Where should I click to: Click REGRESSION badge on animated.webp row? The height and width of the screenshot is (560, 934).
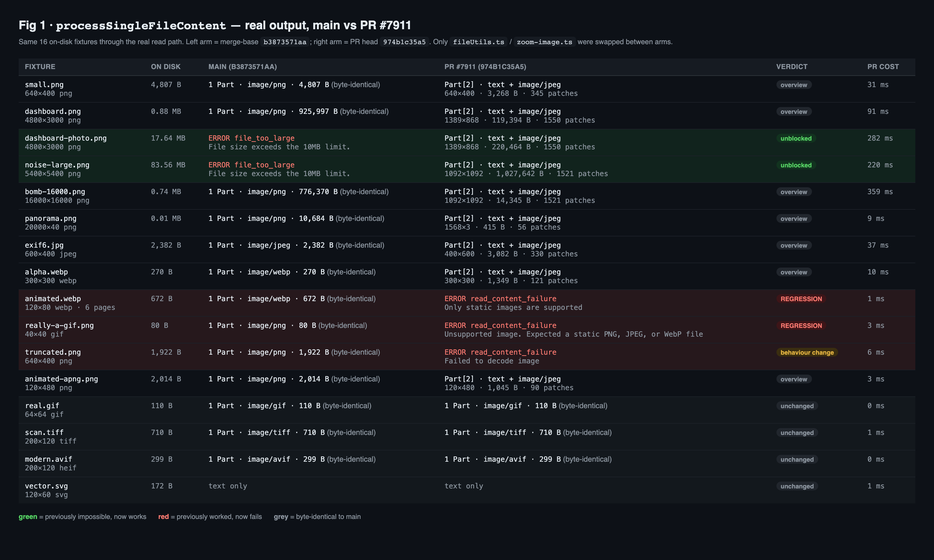801,299
